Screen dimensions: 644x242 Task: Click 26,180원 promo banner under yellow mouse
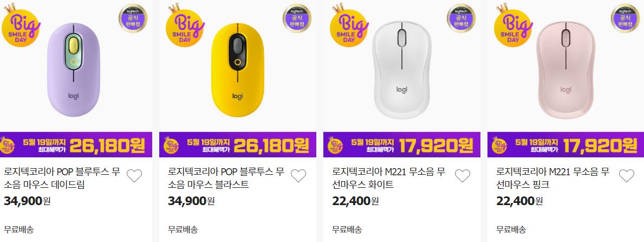pos(238,144)
